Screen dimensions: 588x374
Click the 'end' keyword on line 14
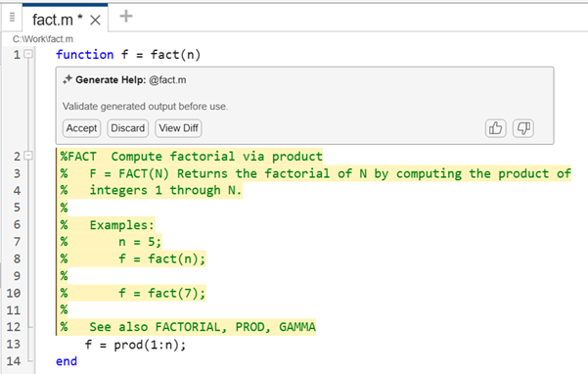tap(67, 361)
